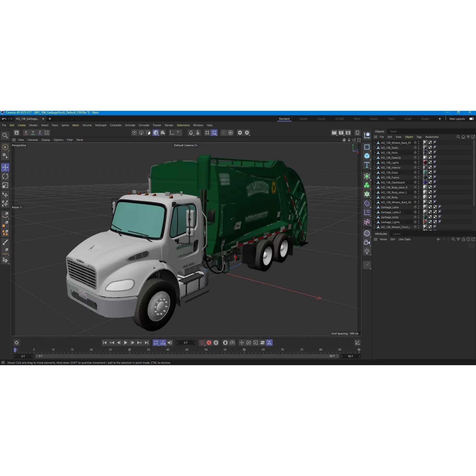Switch to the Takes tab
This screenshot has height=476, width=476.
(393, 131)
